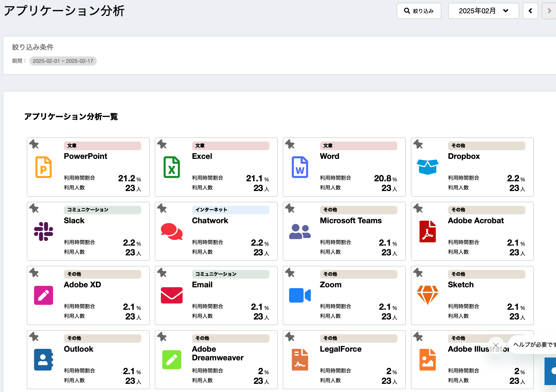Viewport: 556px width, 392px height.
Task: Open the PowerPoint app name link
Action: coord(86,156)
